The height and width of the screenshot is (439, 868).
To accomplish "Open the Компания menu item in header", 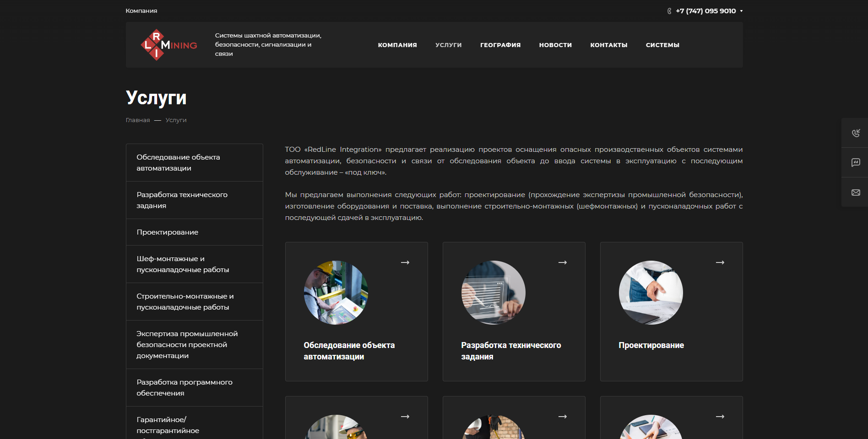I will click(397, 45).
